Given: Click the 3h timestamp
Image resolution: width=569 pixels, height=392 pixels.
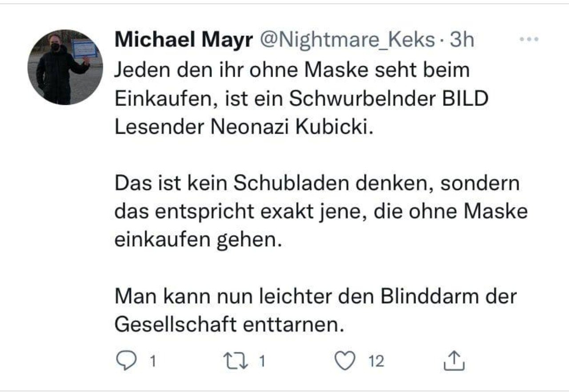Looking at the screenshot, I should (462, 40).
